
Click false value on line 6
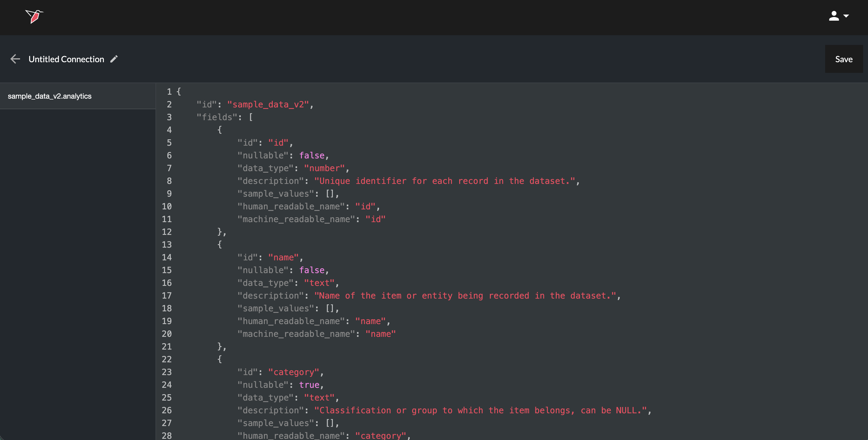(x=311, y=156)
